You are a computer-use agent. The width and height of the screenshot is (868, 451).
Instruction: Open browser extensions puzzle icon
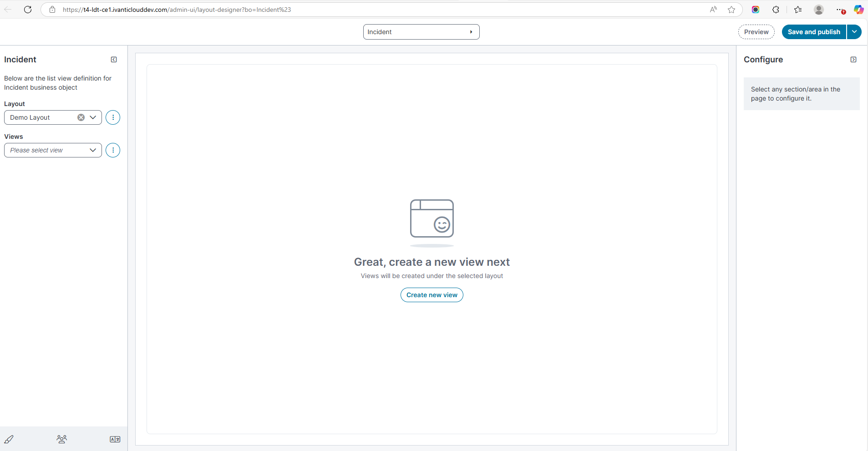click(776, 10)
